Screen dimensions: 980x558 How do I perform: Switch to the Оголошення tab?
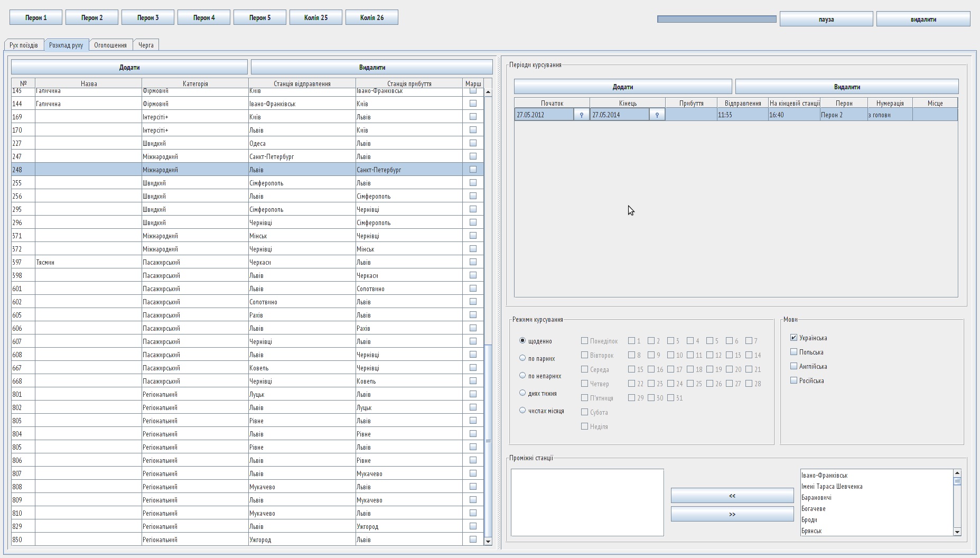click(x=110, y=45)
